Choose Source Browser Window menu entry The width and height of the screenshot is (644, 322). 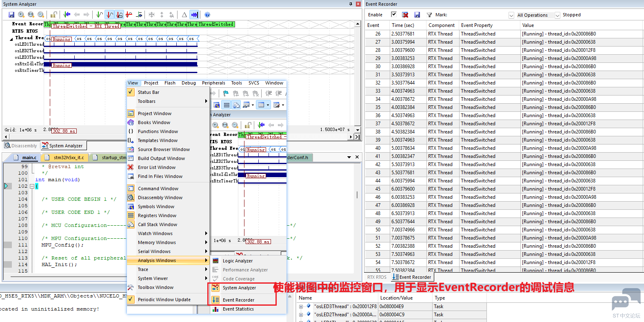click(x=168, y=149)
